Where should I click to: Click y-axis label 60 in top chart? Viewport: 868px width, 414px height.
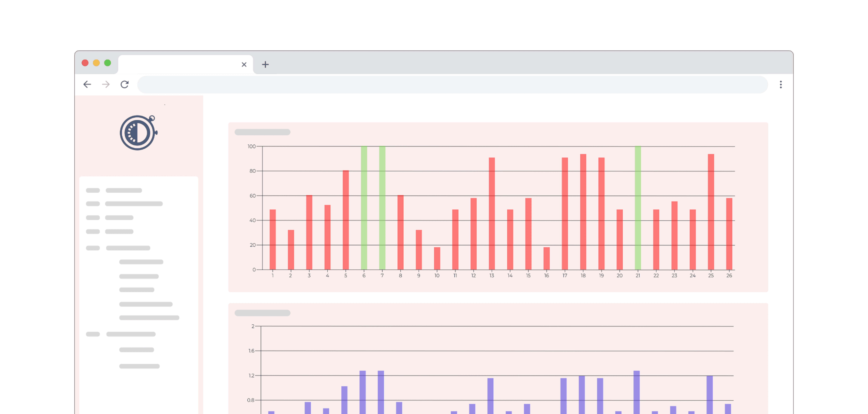click(x=253, y=196)
